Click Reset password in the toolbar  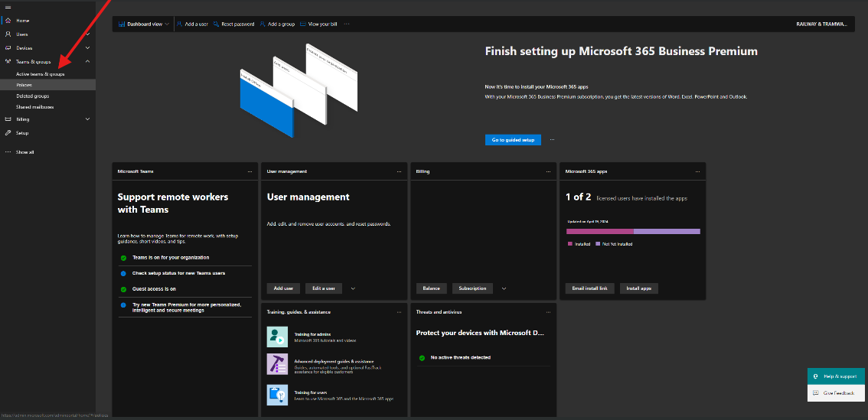click(233, 24)
